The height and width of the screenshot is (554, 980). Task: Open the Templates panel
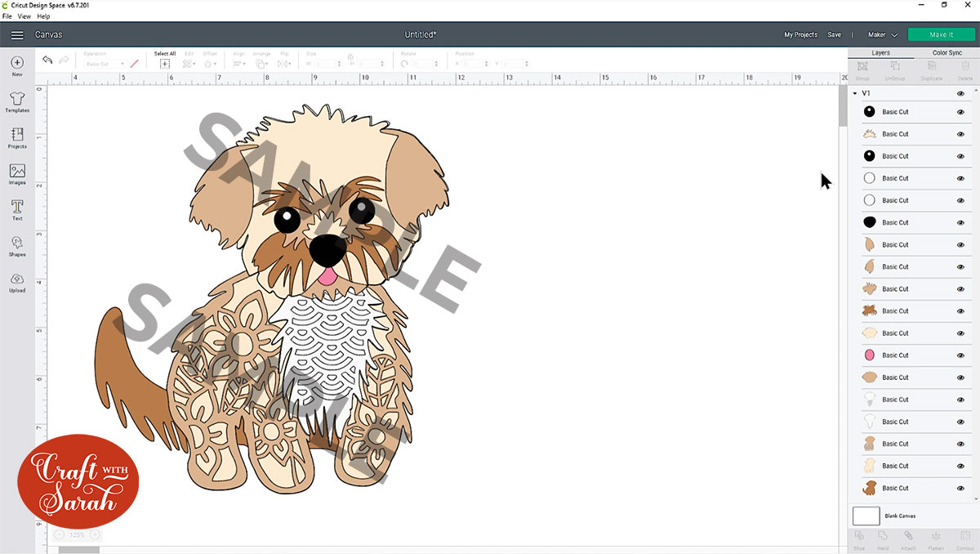click(17, 101)
